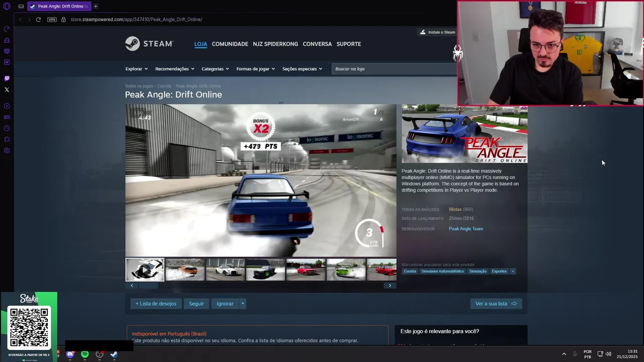Open the card-shaped sidebar icon above History
Screen dimensions: 644x362
coord(7,117)
